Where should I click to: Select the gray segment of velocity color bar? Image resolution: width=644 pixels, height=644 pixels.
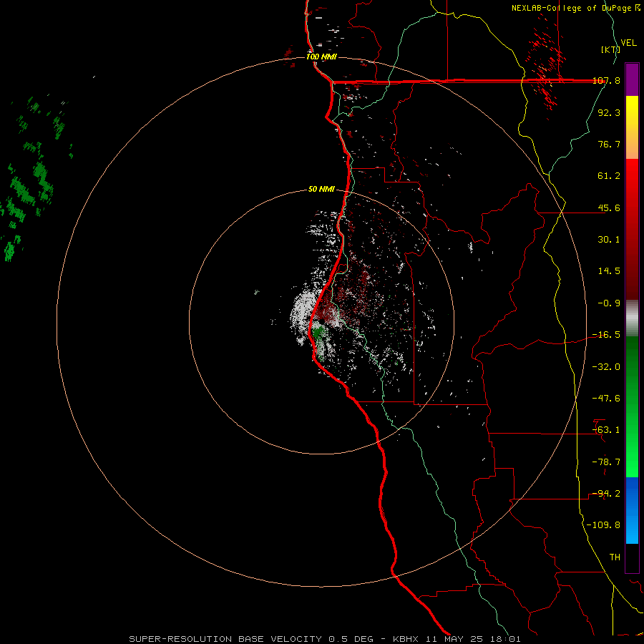coord(632,318)
